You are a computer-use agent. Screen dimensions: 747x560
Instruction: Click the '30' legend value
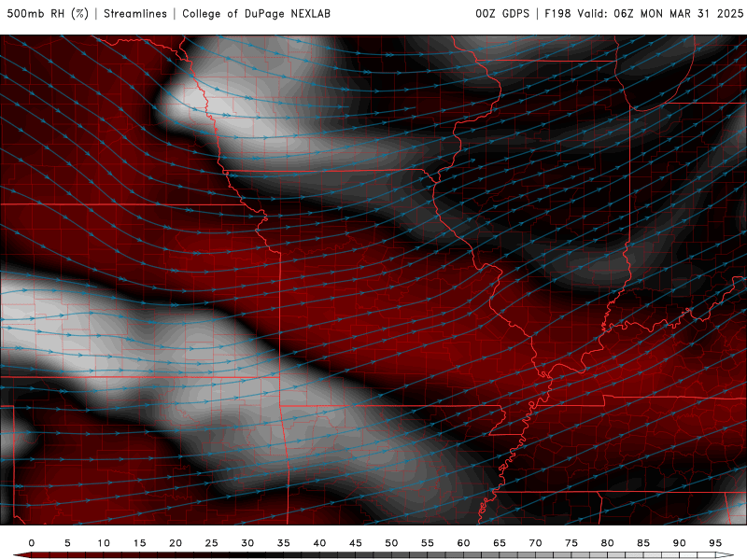tap(247, 543)
